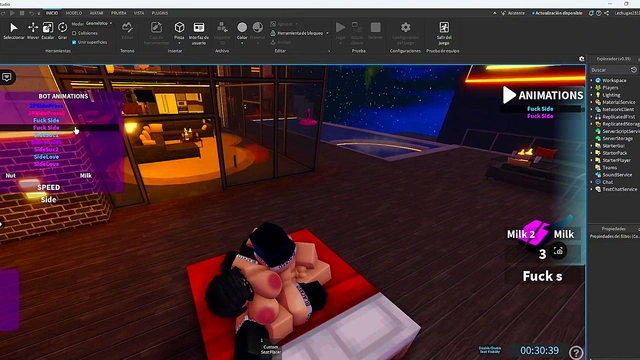Expand the StarterGui tree node
The image size is (640, 360).
tap(591, 146)
